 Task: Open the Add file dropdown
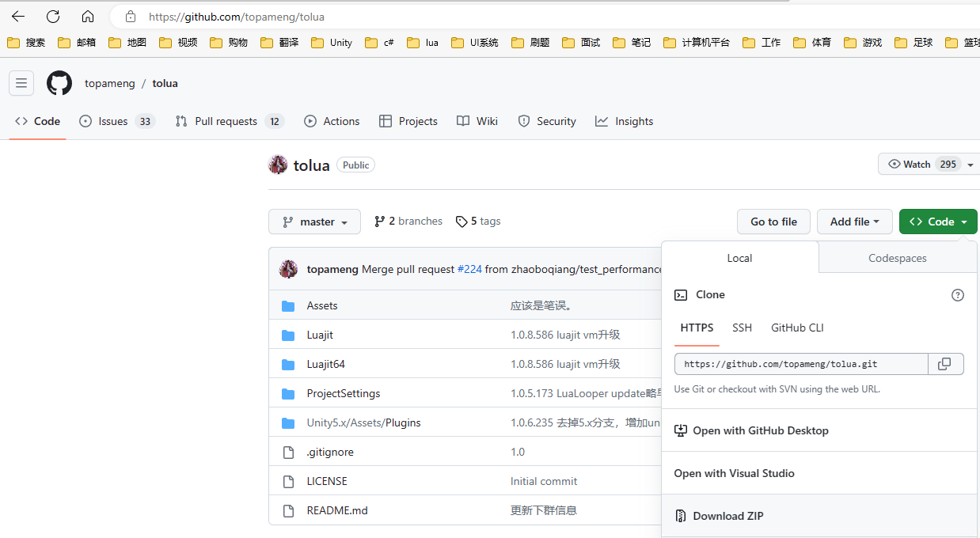(x=854, y=222)
